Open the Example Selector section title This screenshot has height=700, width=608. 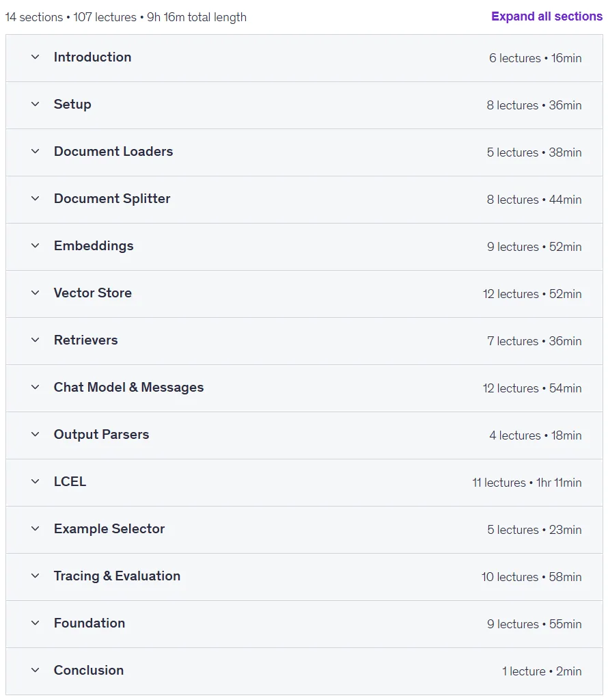click(109, 528)
